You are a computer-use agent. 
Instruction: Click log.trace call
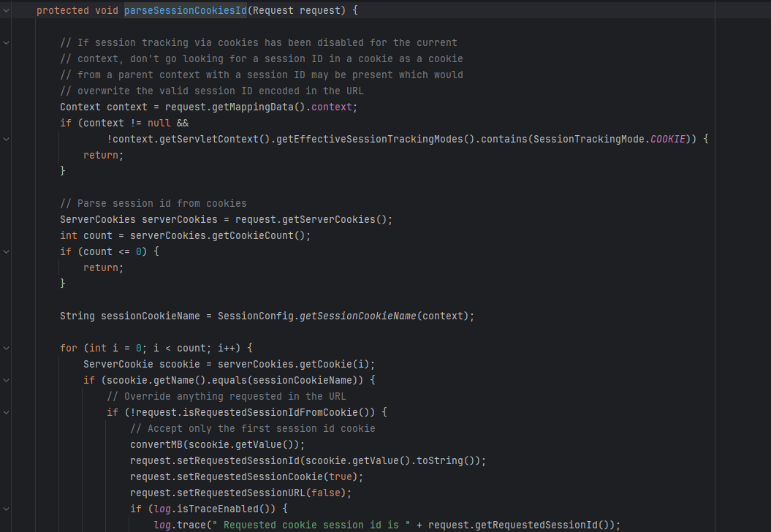tap(180, 525)
